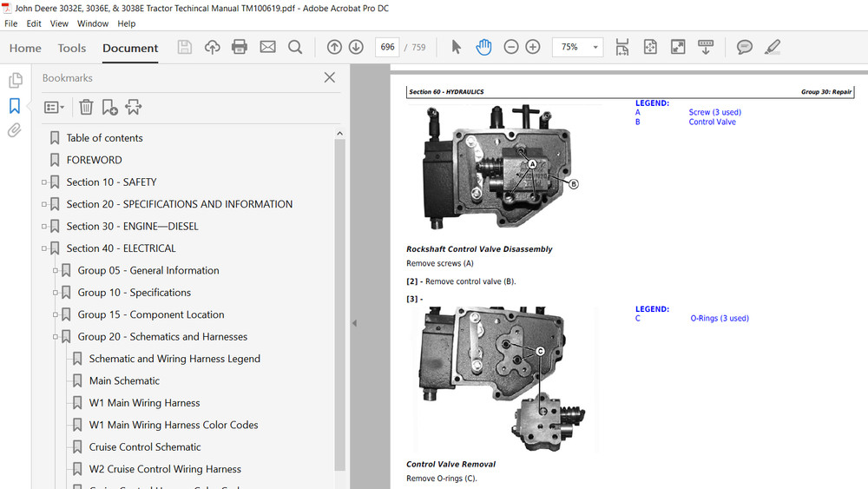Open the attachments paperclip panel
The height and width of the screenshot is (489, 868).
[15, 130]
